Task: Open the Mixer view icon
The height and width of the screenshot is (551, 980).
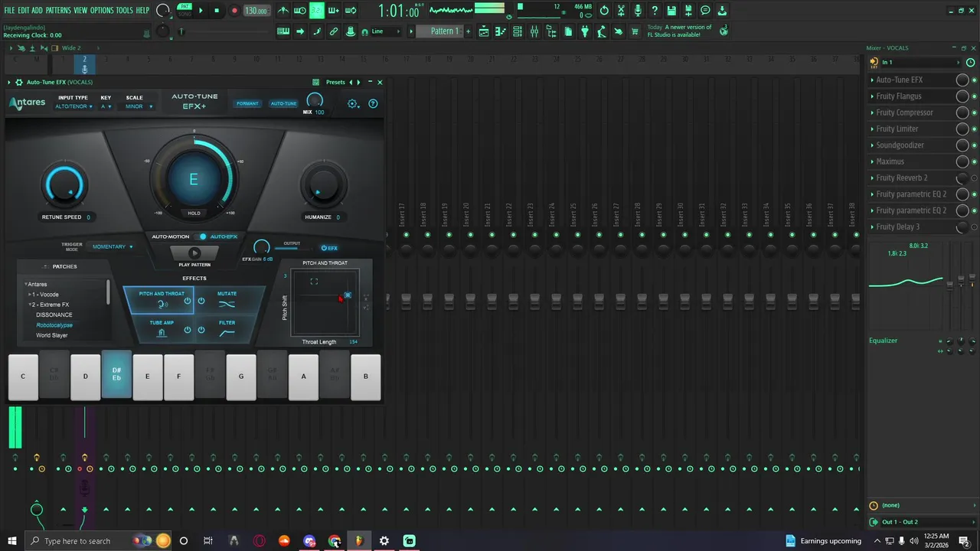Action: click(x=534, y=31)
